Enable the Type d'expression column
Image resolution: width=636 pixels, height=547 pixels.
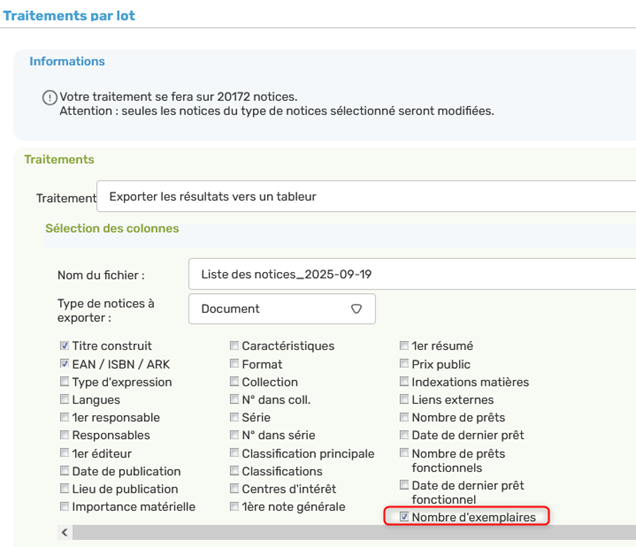pos(65,382)
